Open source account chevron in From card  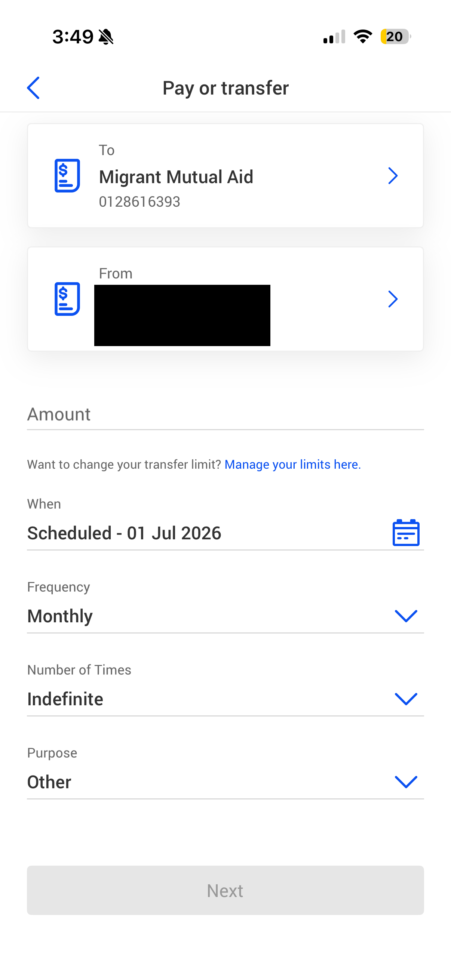pos(393,299)
